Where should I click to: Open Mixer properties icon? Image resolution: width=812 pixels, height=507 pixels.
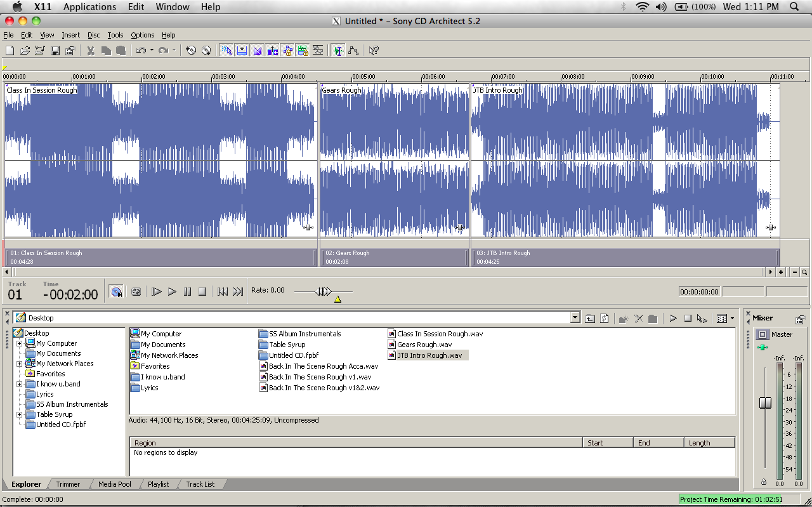[801, 319]
